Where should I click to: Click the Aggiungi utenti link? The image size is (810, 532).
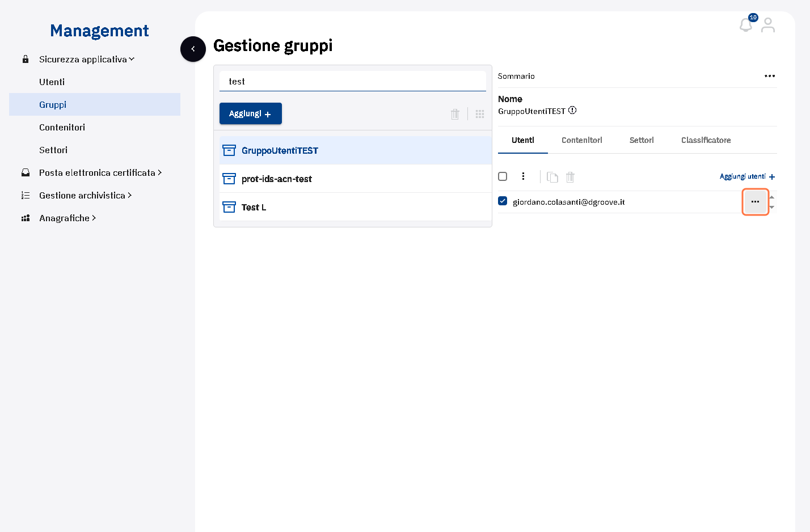click(747, 176)
